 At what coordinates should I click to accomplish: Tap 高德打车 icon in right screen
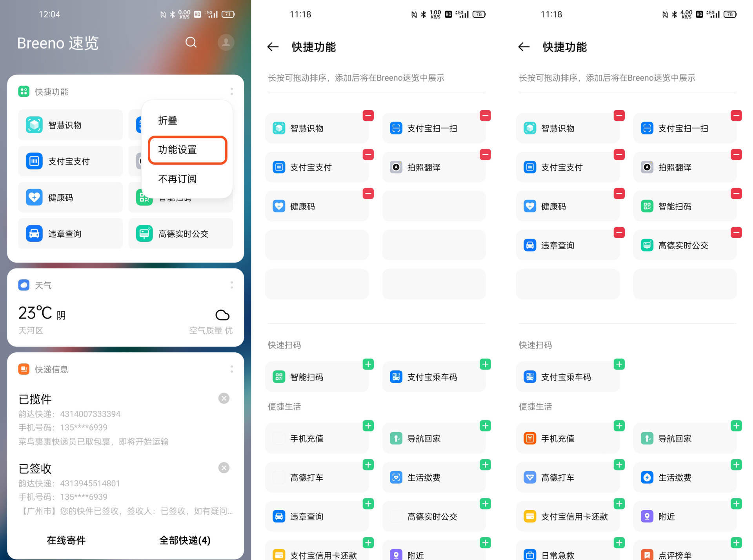(530, 477)
